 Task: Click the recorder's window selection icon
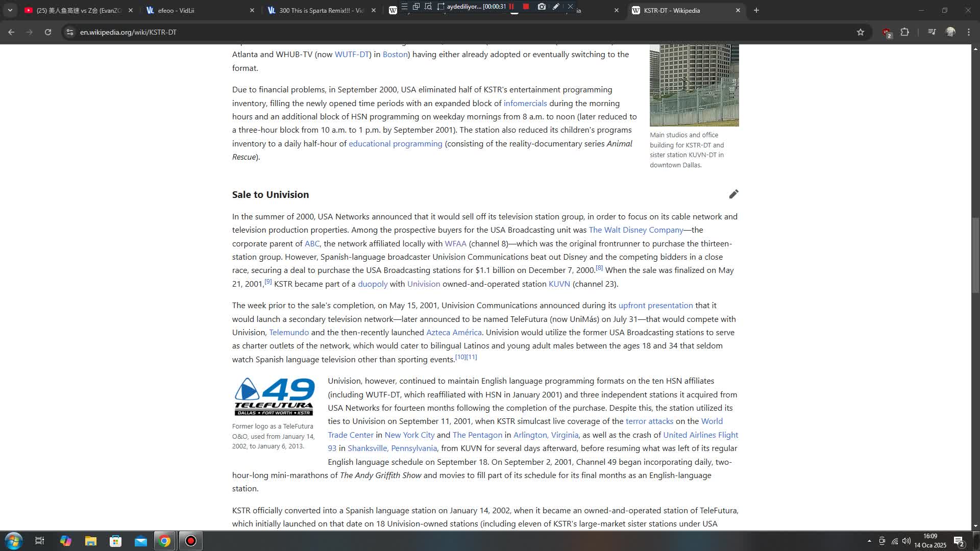click(416, 7)
